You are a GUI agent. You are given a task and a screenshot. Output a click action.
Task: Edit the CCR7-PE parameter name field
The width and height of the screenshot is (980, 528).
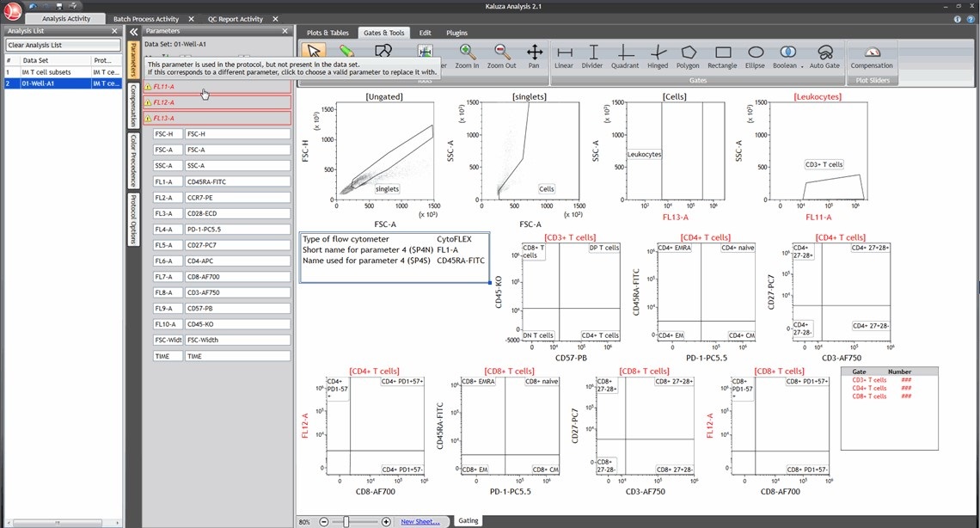point(237,198)
